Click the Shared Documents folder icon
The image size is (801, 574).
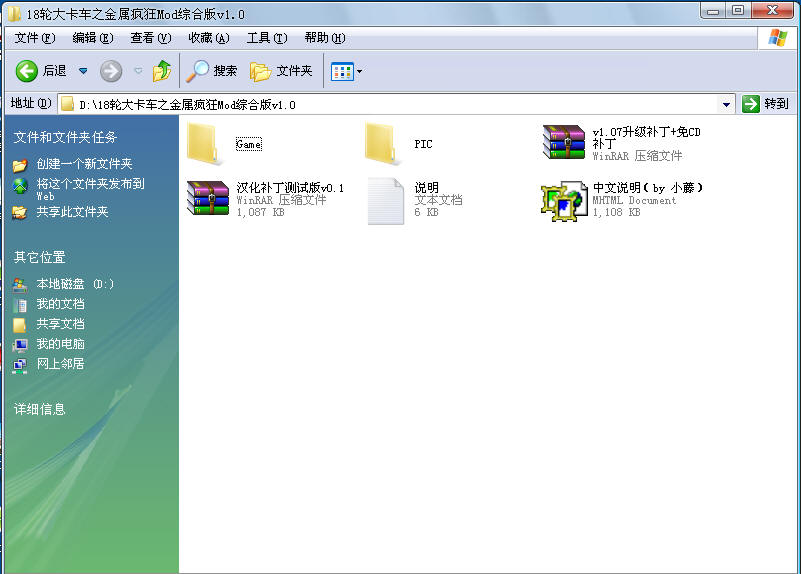tap(20, 325)
